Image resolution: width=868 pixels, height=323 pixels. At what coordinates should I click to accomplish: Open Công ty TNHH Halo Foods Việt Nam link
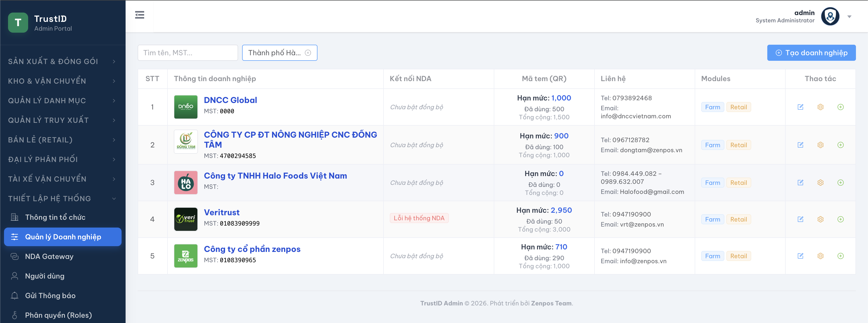pyautogui.click(x=275, y=176)
